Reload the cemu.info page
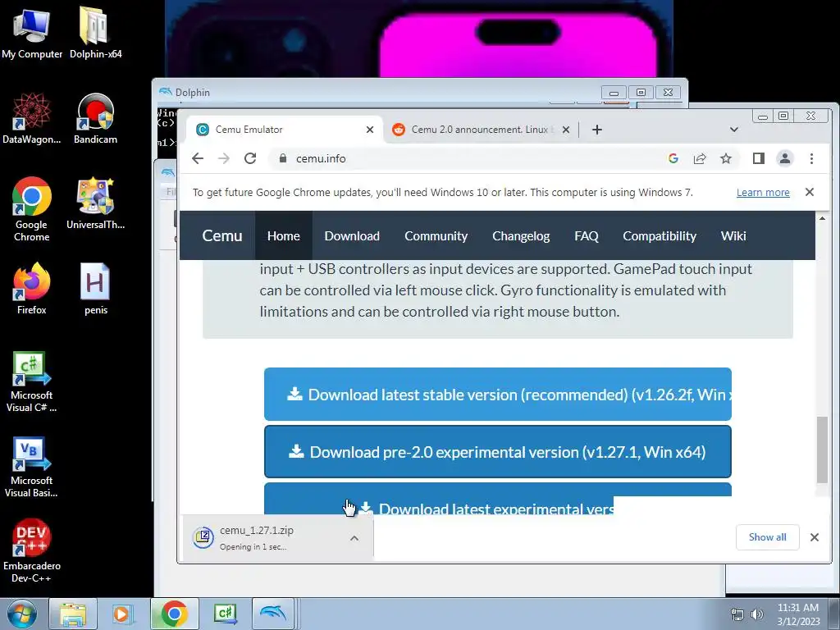Viewport: 840px width, 630px height. click(250, 158)
